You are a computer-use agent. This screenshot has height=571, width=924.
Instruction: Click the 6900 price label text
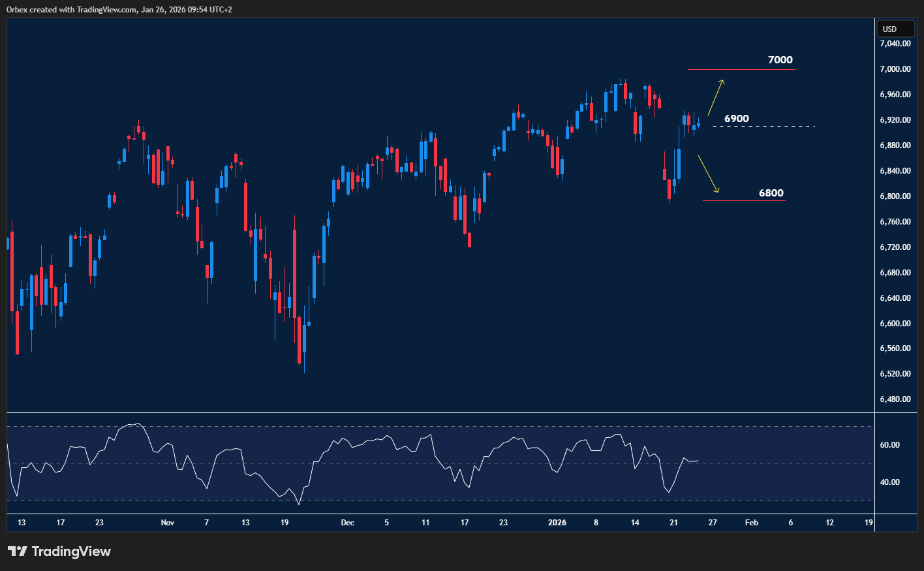(737, 118)
